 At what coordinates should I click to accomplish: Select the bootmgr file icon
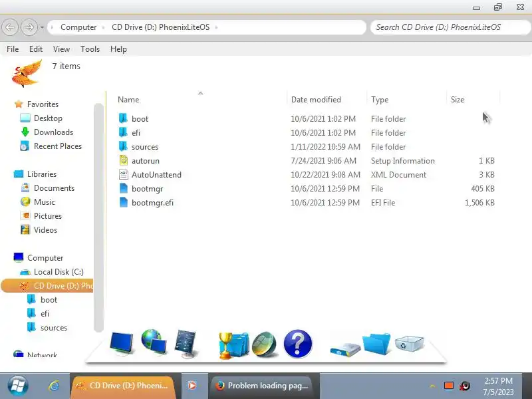pos(124,188)
